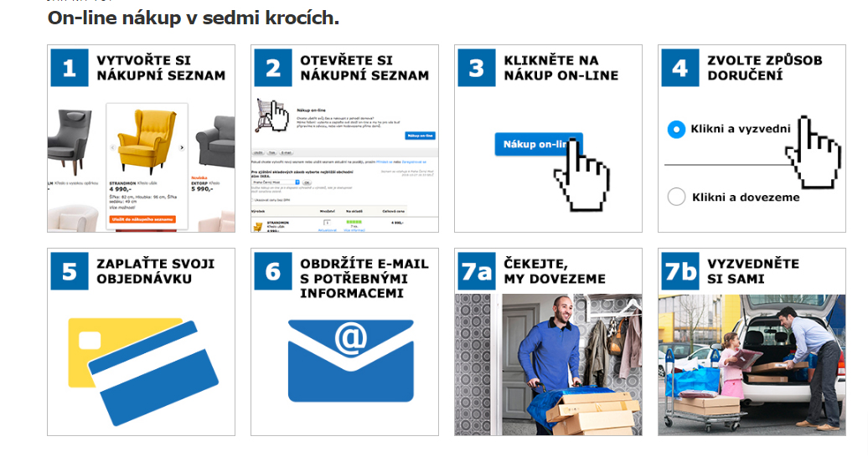The height and width of the screenshot is (457, 868).
Task: Select the 'Klikni a vyzvedni' radio button
Action: (676, 130)
